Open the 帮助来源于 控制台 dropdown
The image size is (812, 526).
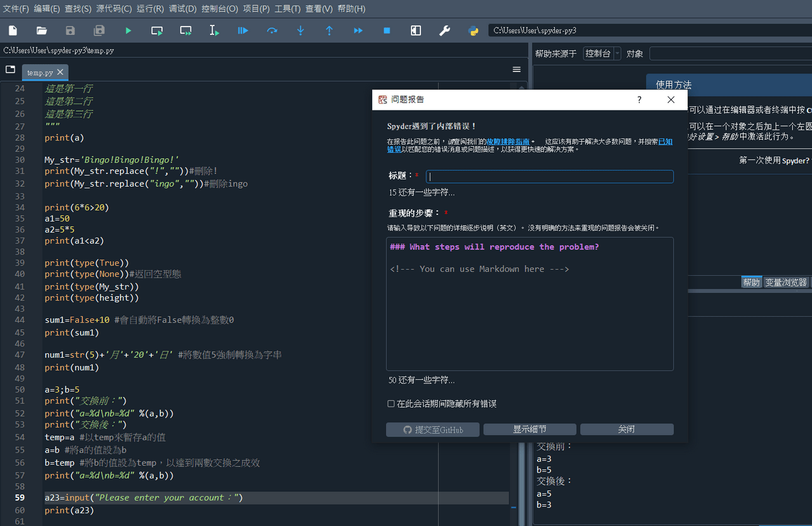click(602, 53)
